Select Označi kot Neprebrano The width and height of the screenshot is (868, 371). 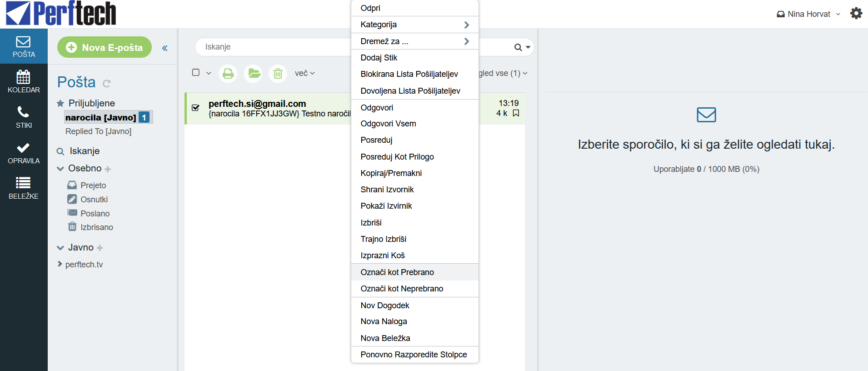tap(415, 289)
